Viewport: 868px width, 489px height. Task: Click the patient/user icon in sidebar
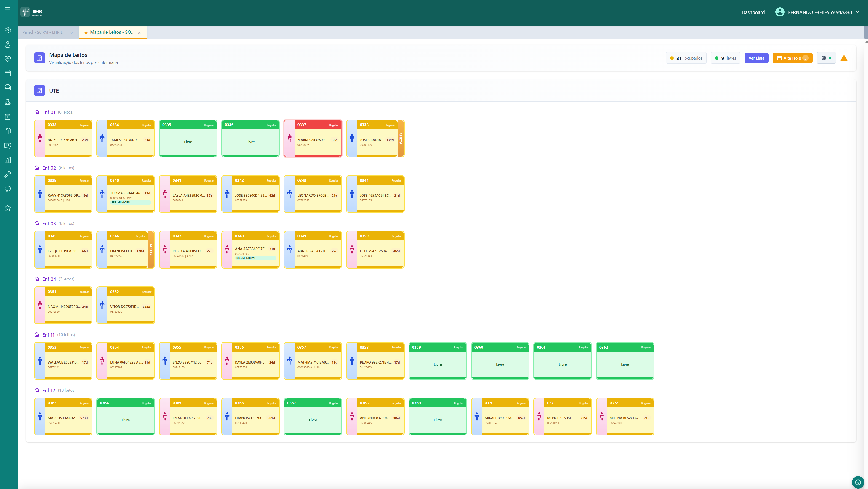(8, 44)
